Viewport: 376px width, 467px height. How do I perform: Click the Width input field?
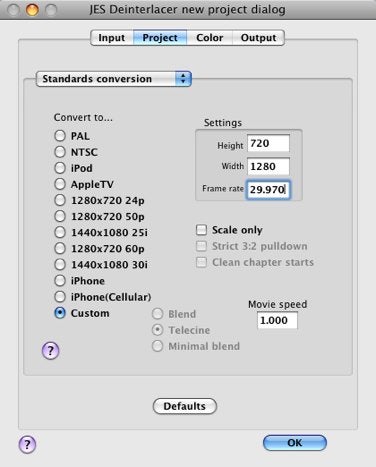268,166
